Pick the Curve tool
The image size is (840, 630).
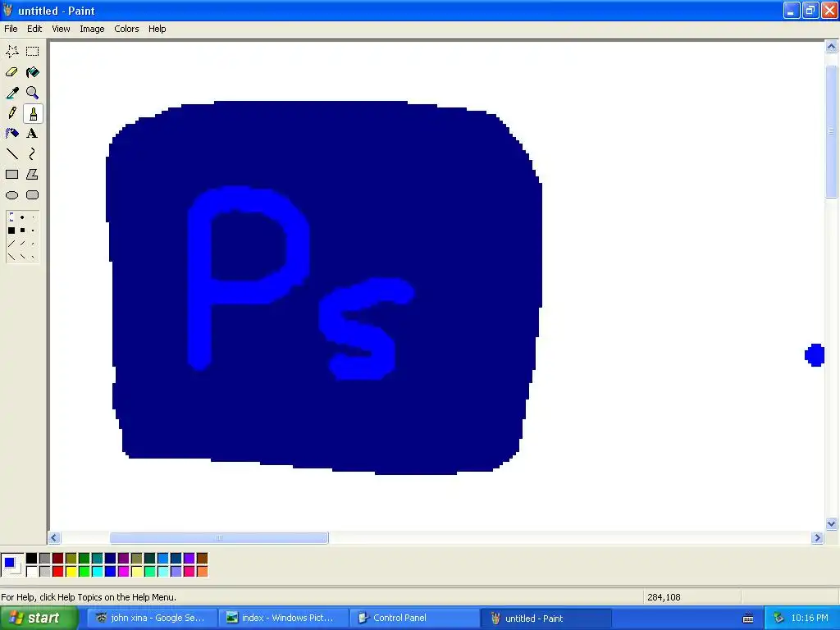[x=33, y=153]
